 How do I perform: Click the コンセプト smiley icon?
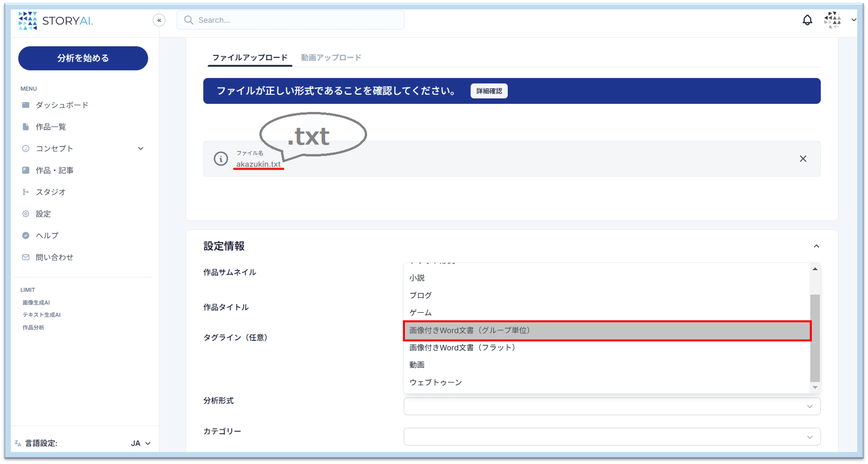(26, 148)
